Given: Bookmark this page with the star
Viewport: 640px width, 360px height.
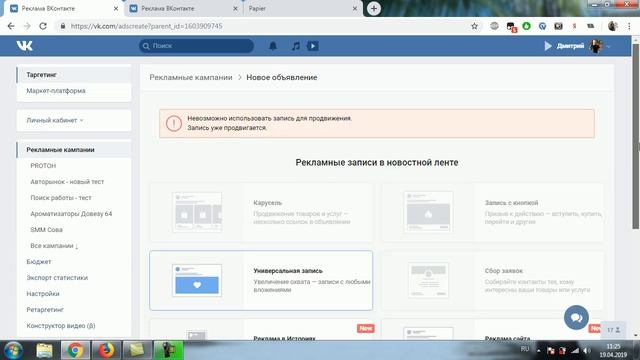Looking at the screenshot, I should [474, 26].
